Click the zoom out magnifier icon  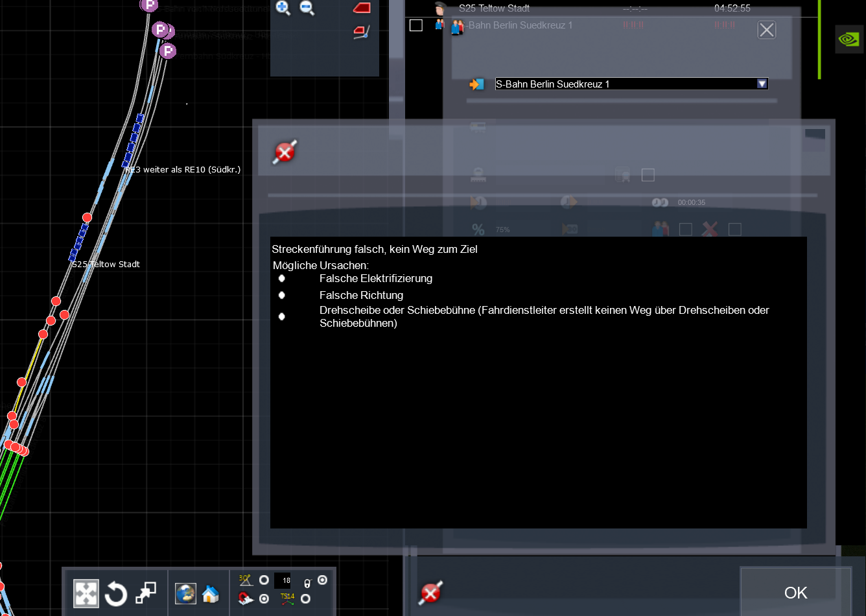point(307,8)
